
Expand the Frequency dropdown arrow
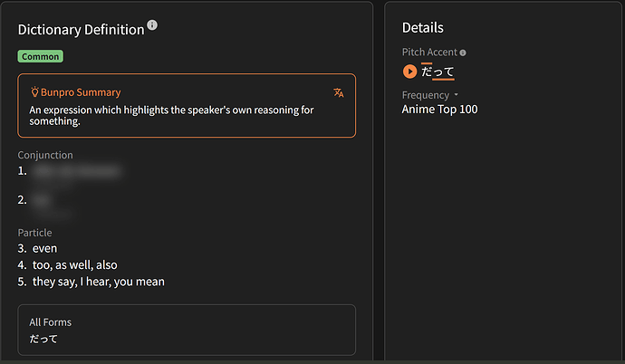[x=457, y=95]
